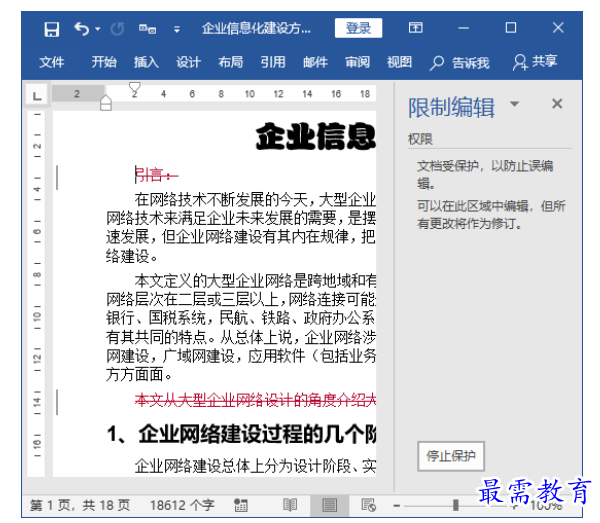Click the first-line indent marker on ruler

coord(134,88)
